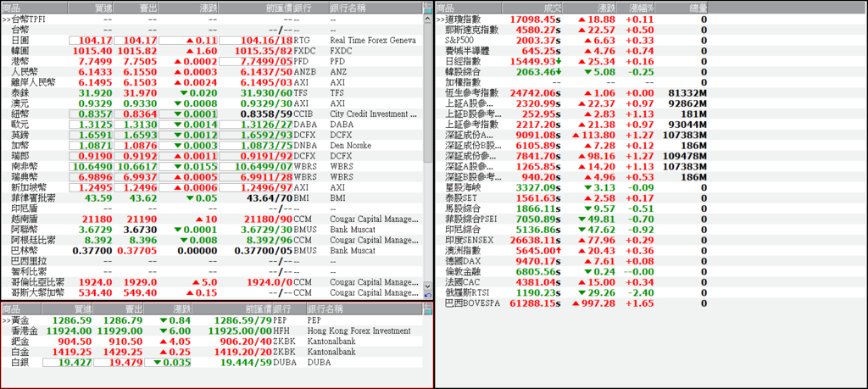This screenshot has width=868, height=389.
Task: Select the 鈀金 row
Action: 211,342
